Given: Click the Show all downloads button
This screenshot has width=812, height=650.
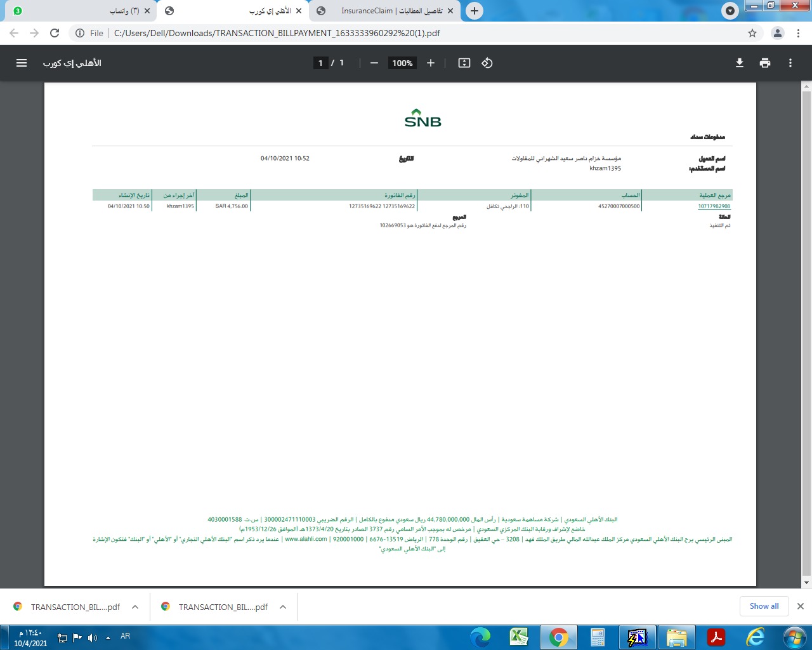Looking at the screenshot, I should coord(764,606).
